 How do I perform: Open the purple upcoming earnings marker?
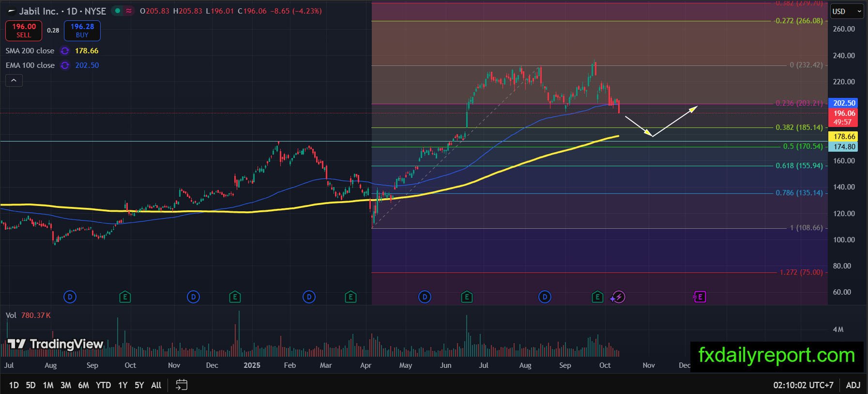pyautogui.click(x=700, y=297)
